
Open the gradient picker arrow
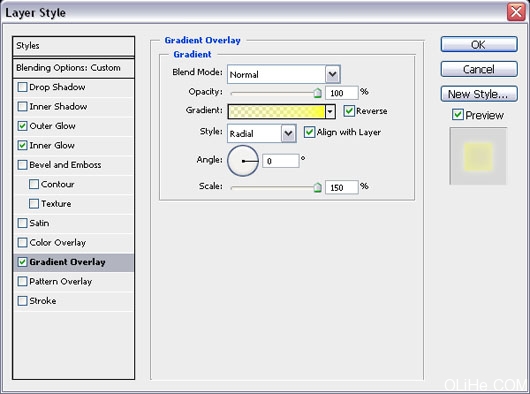pos(330,111)
